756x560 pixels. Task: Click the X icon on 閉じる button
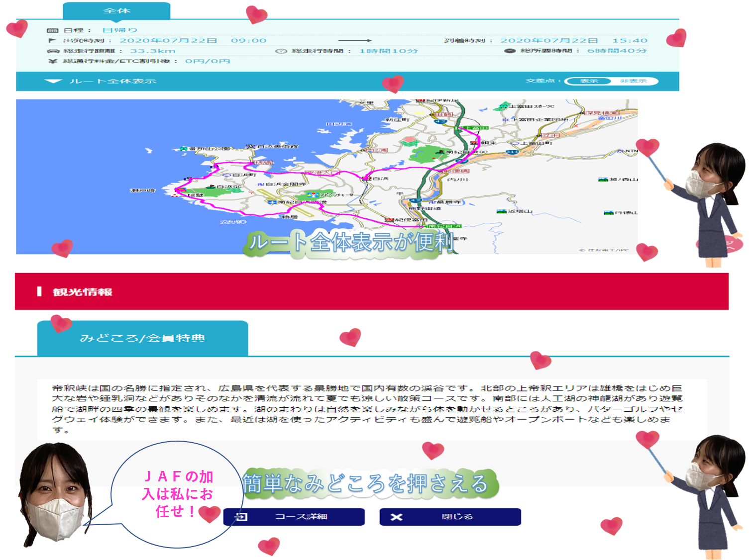[396, 517]
